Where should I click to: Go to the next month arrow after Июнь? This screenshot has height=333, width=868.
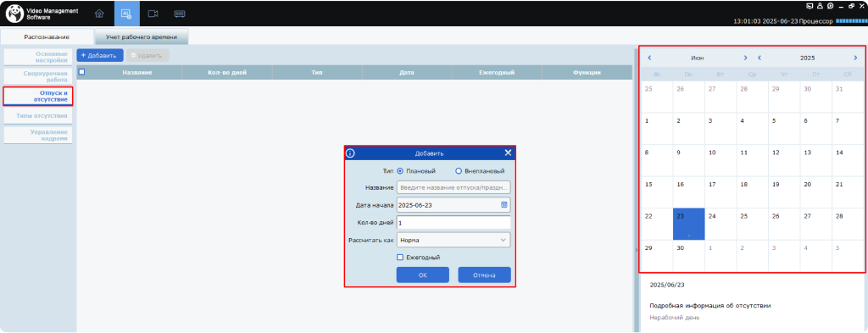coord(745,58)
